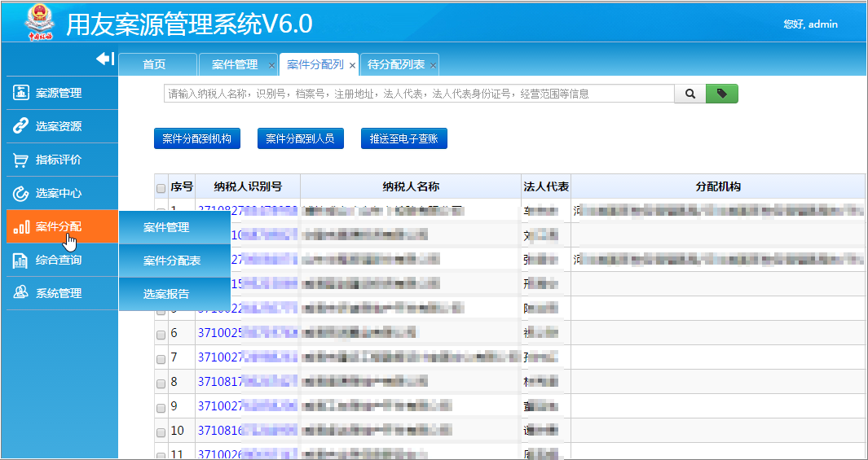Select 案件分配表 in the flyout submenu

tap(174, 261)
